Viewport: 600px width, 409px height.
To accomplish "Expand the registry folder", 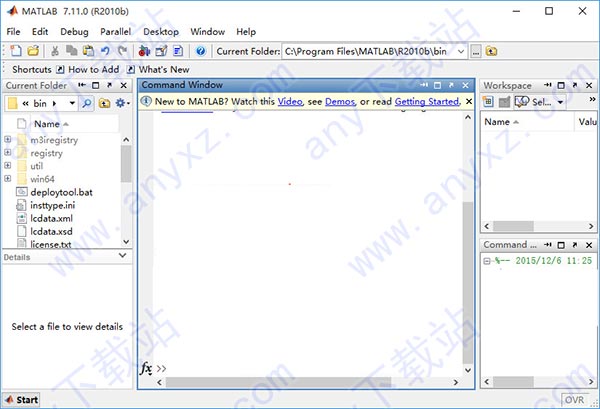I will click(x=8, y=152).
